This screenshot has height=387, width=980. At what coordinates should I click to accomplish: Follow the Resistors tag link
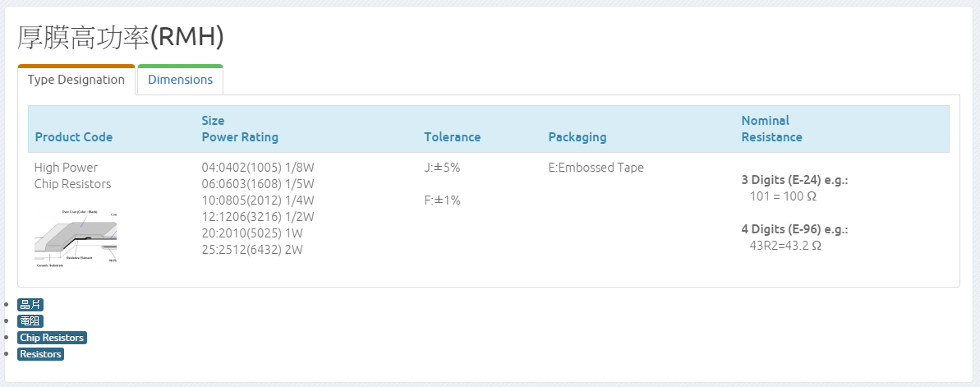coord(40,354)
